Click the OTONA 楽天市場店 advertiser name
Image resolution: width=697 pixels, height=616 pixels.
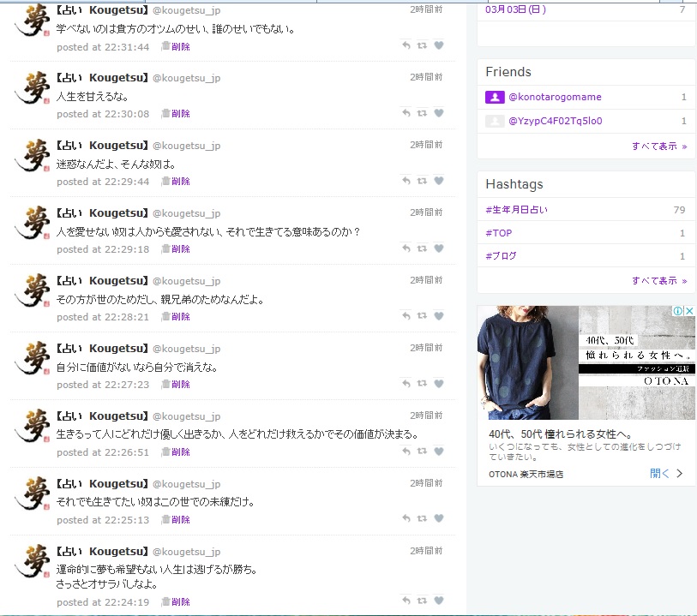point(526,475)
